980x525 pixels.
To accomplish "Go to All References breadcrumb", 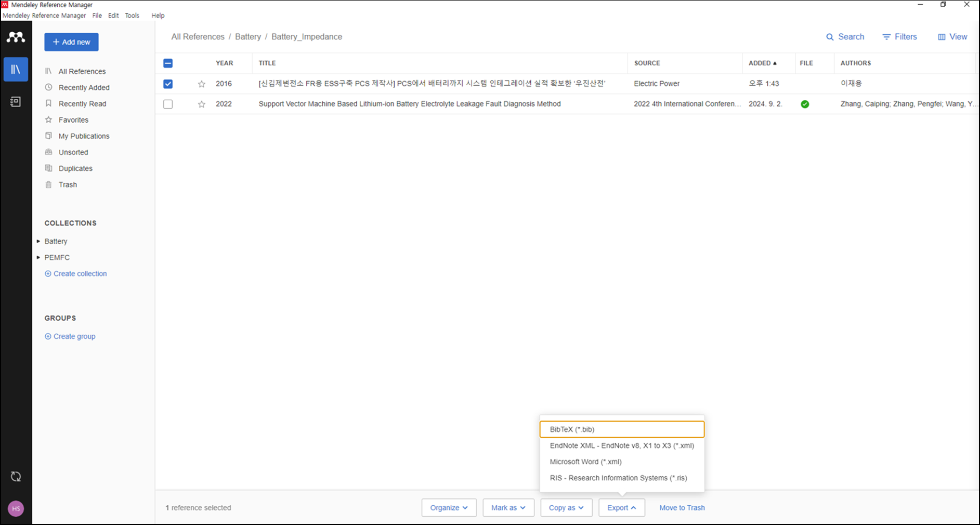I will coord(198,37).
